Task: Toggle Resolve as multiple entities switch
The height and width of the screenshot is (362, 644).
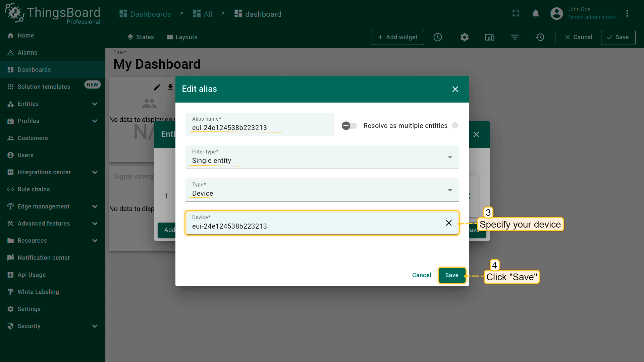Action: pyautogui.click(x=349, y=126)
